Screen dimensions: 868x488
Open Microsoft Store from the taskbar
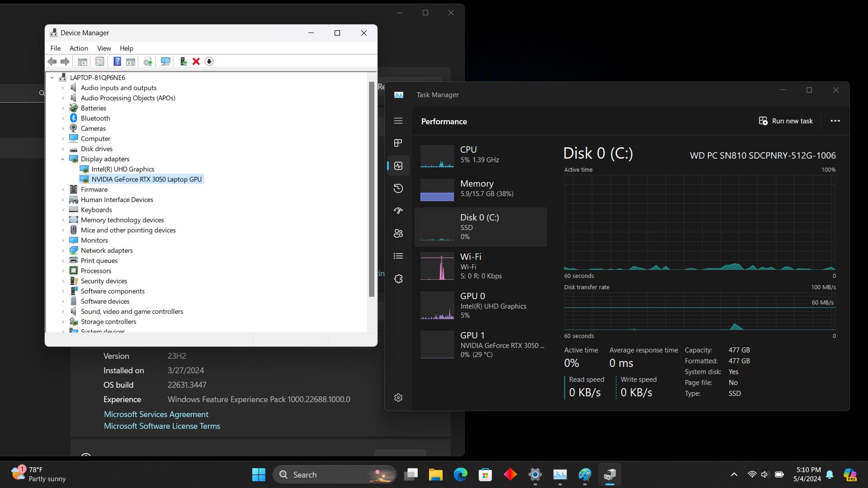click(485, 474)
